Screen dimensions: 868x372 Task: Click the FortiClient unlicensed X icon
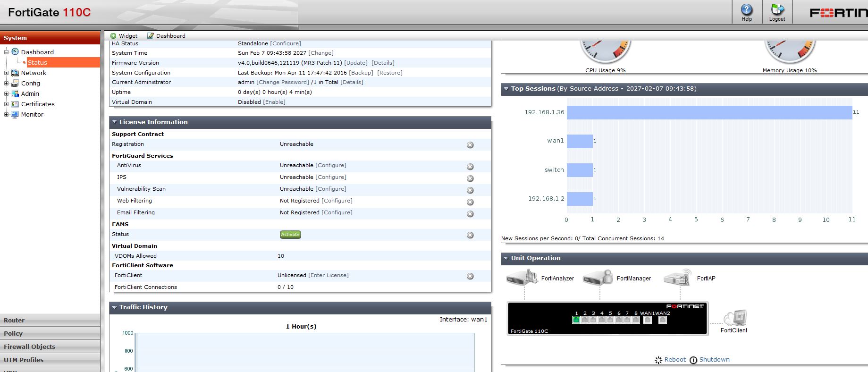coord(470,276)
